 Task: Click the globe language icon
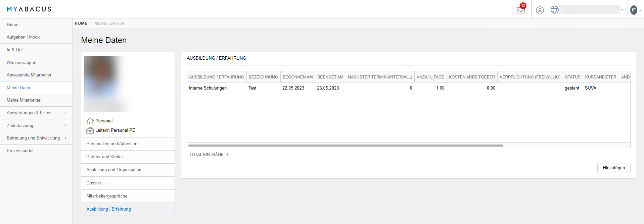tap(555, 10)
